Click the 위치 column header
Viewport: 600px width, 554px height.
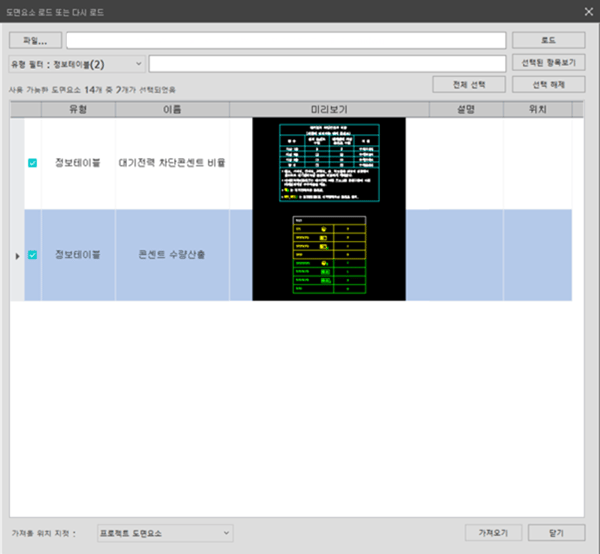(538, 109)
